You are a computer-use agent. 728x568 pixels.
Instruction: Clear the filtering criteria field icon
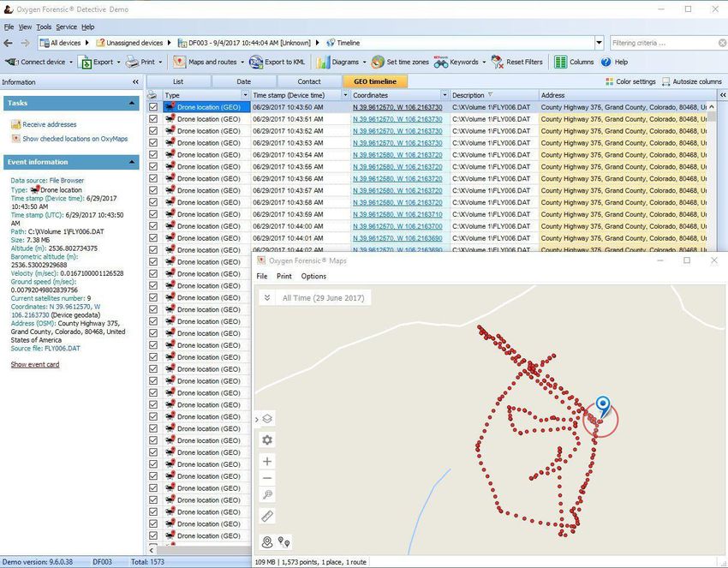(x=722, y=43)
